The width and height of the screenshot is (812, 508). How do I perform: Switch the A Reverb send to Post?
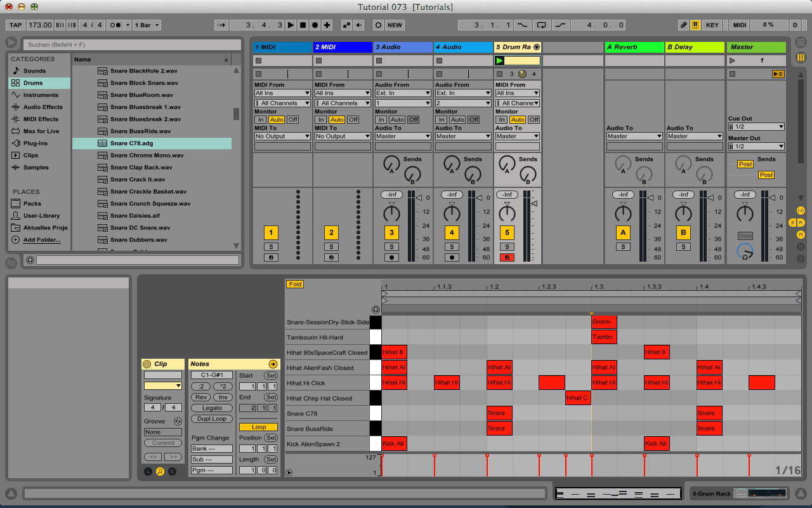[745, 164]
